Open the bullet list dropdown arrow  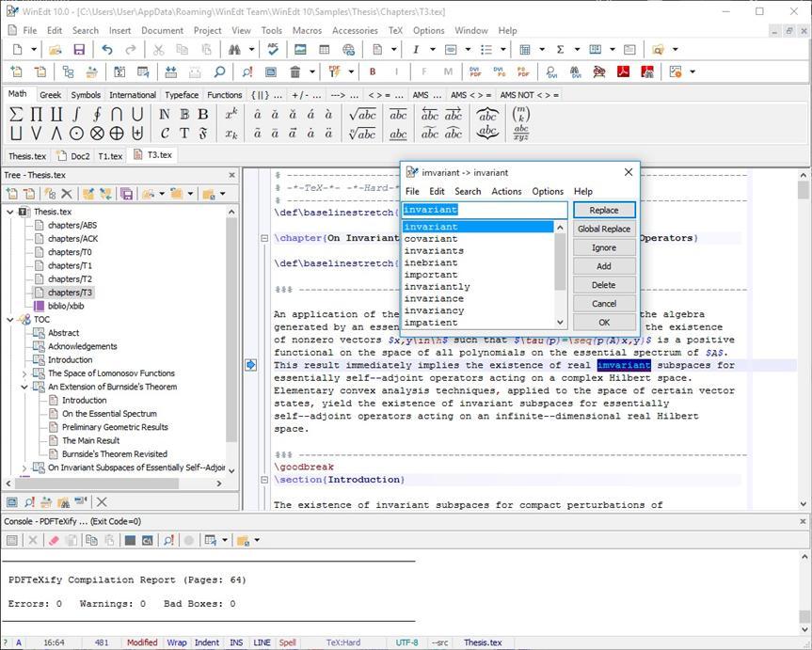(x=502, y=49)
